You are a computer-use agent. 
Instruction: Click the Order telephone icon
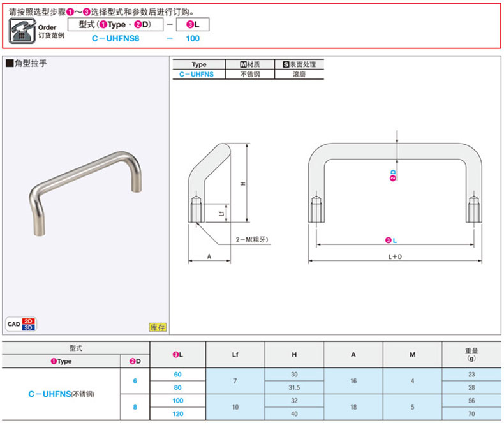point(22,30)
